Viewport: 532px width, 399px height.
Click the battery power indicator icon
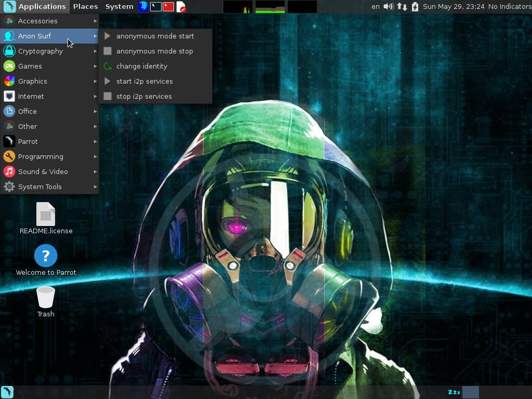[x=415, y=6]
